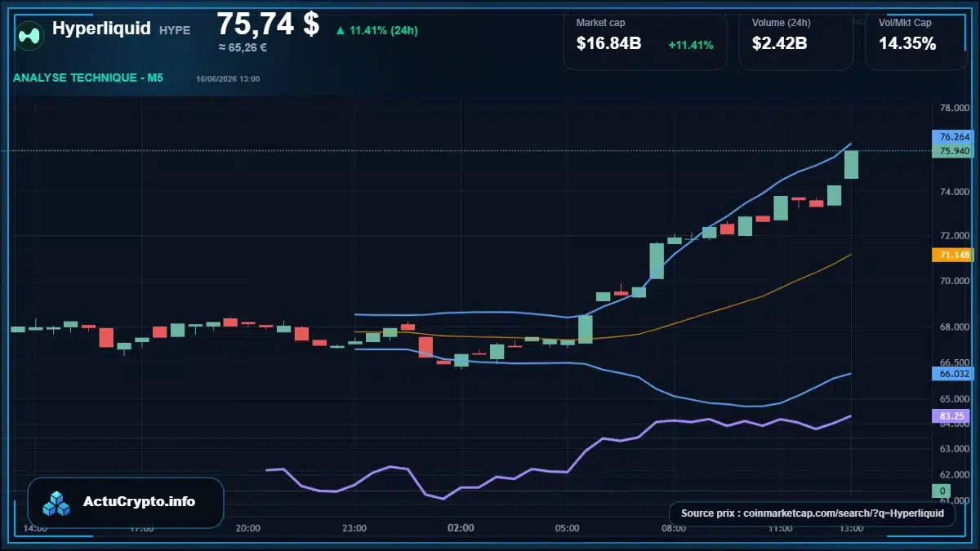Click the 74.000 price axis label
The width and height of the screenshot is (980, 551).
pos(954,193)
